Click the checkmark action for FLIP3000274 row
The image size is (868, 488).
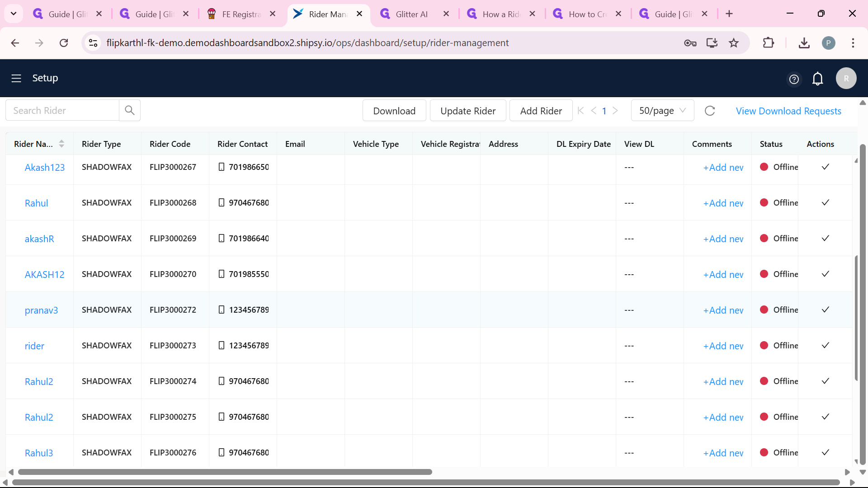coord(826,381)
